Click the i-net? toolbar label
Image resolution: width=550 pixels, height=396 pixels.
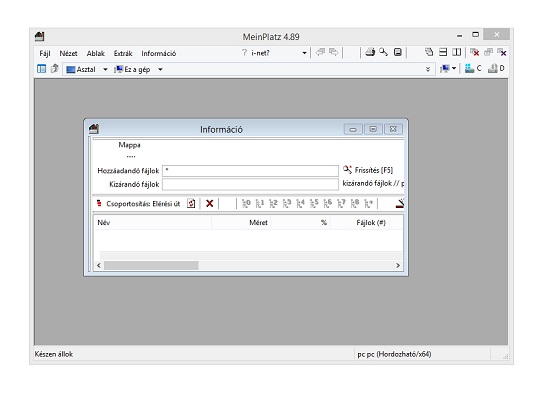(x=260, y=53)
